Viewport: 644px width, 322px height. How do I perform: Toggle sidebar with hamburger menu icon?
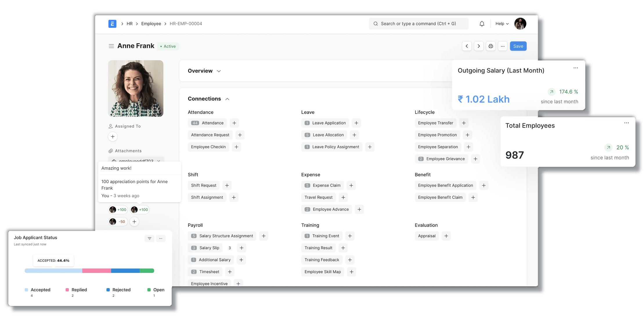click(111, 46)
